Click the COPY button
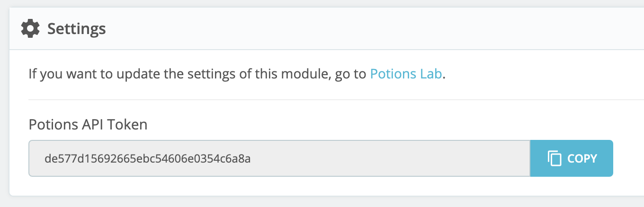 point(572,158)
